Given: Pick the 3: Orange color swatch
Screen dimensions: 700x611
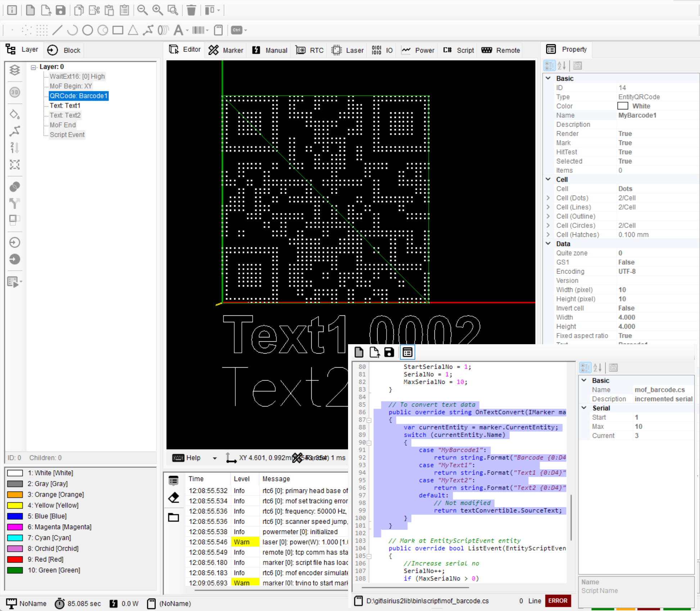Looking at the screenshot, I should pos(15,494).
